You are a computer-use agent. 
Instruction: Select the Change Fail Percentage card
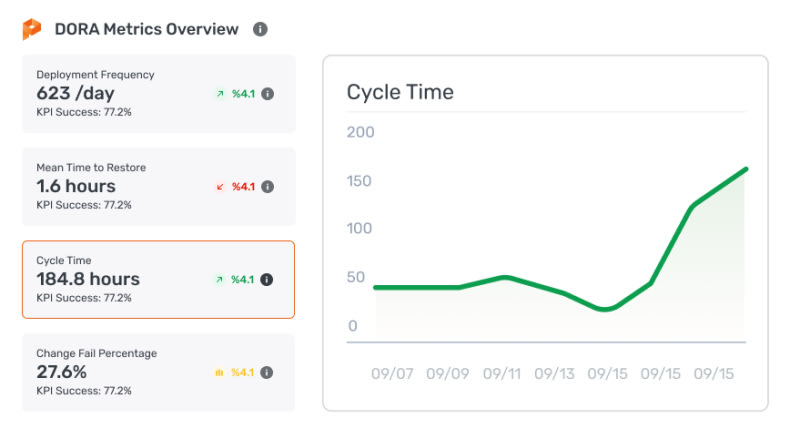(x=159, y=373)
